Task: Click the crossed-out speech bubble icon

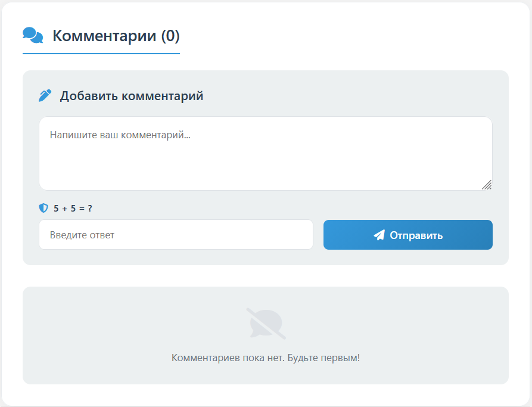Action: 266,324
